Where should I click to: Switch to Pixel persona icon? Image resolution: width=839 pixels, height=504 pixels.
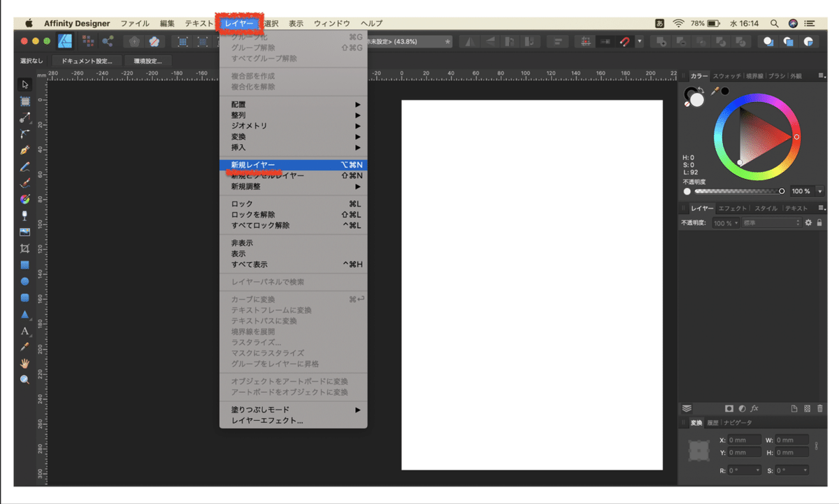pyautogui.click(x=88, y=41)
